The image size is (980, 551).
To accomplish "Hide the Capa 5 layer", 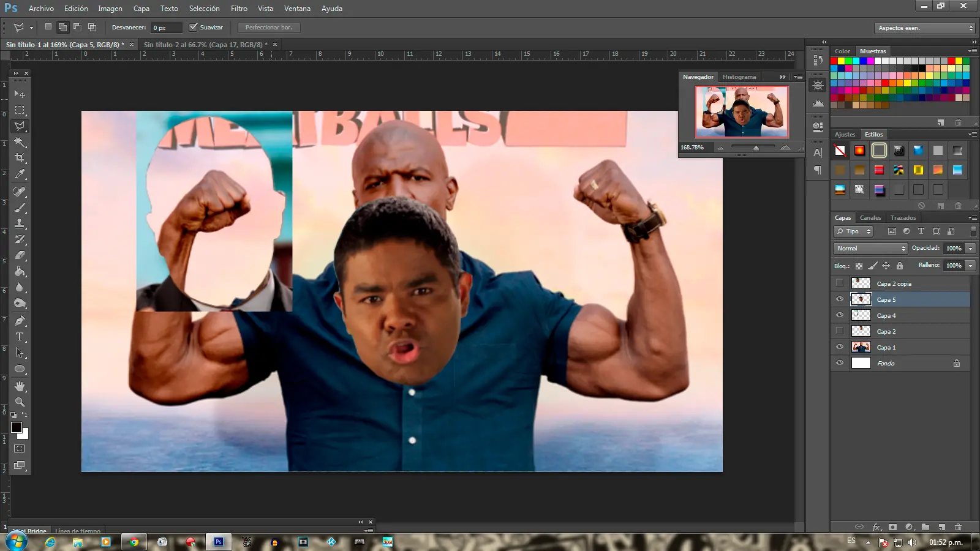I will [840, 299].
